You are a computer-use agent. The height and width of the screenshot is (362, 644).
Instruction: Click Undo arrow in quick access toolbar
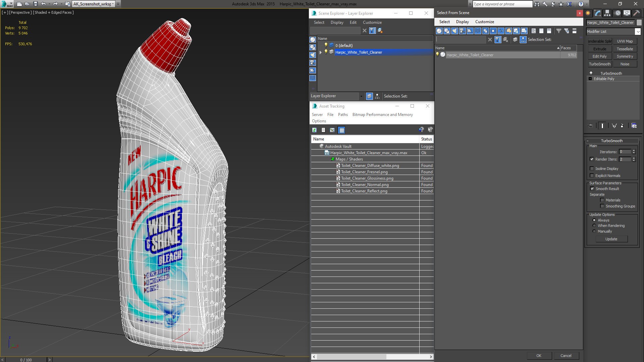tap(44, 4)
